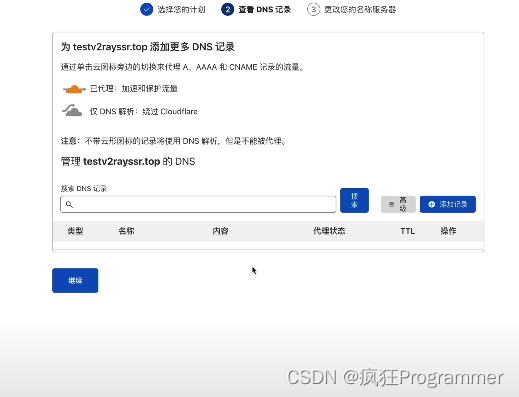Screen dimensions: 519x397
Task: Click the 操作 column header
Action: (x=448, y=231)
